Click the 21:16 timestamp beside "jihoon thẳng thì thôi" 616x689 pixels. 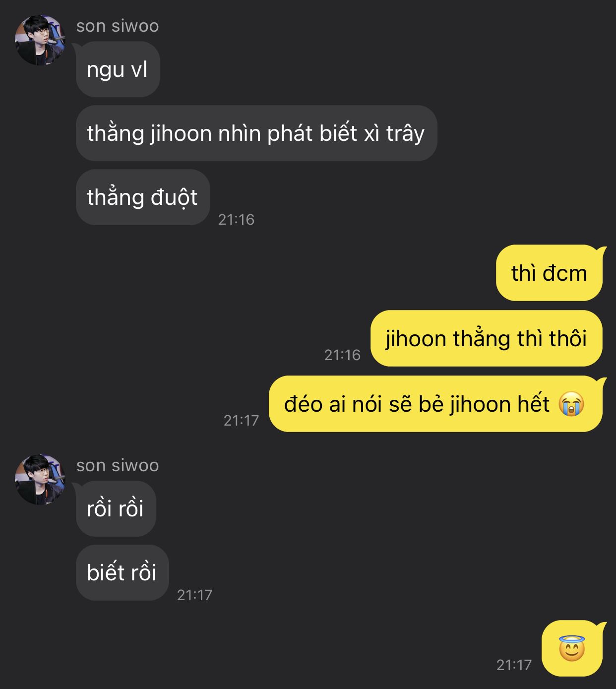click(342, 355)
